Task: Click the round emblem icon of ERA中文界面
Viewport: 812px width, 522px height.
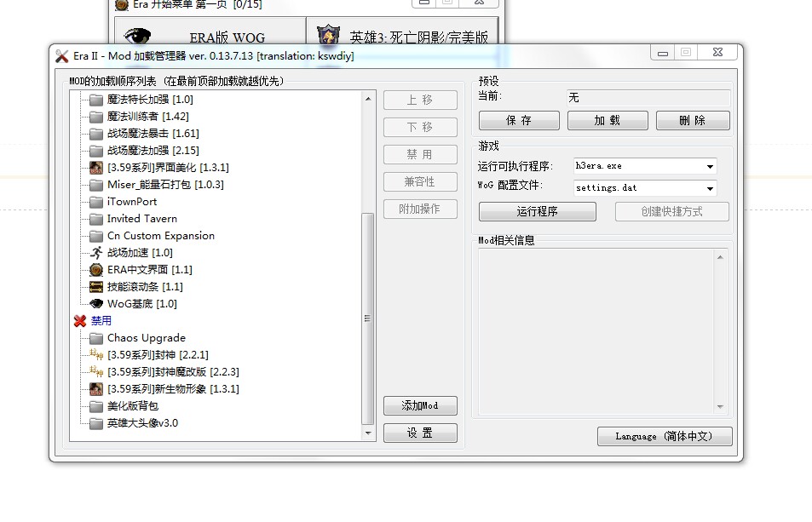Action: (95, 270)
